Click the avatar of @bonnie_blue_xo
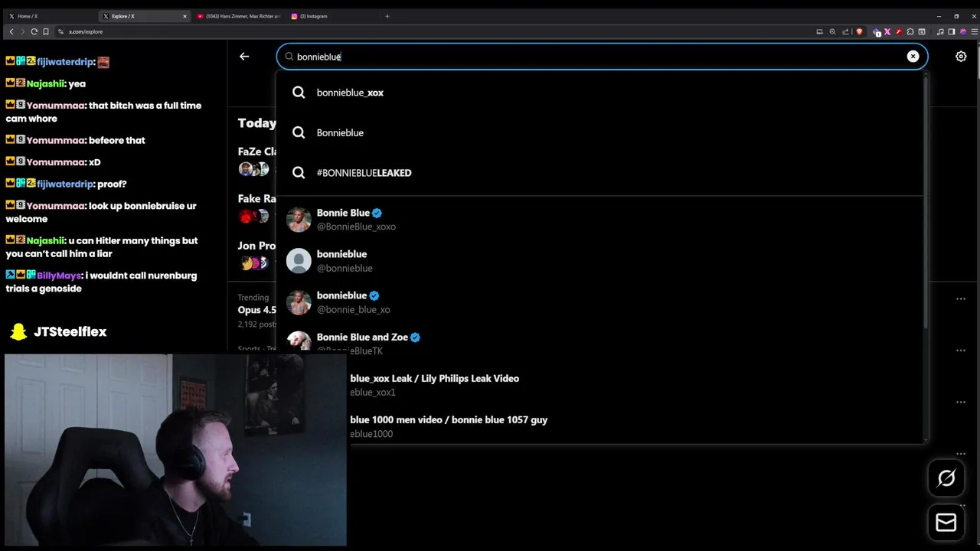 [x=299, y=302]
